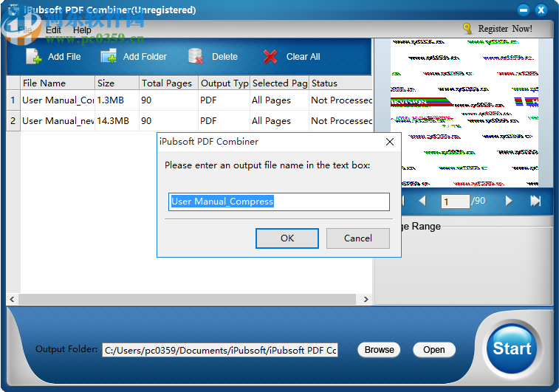Click Total Pages 90 cell in row 1
Image resolution: width=559 pixels, height=392 pixels.
point(168,100)
